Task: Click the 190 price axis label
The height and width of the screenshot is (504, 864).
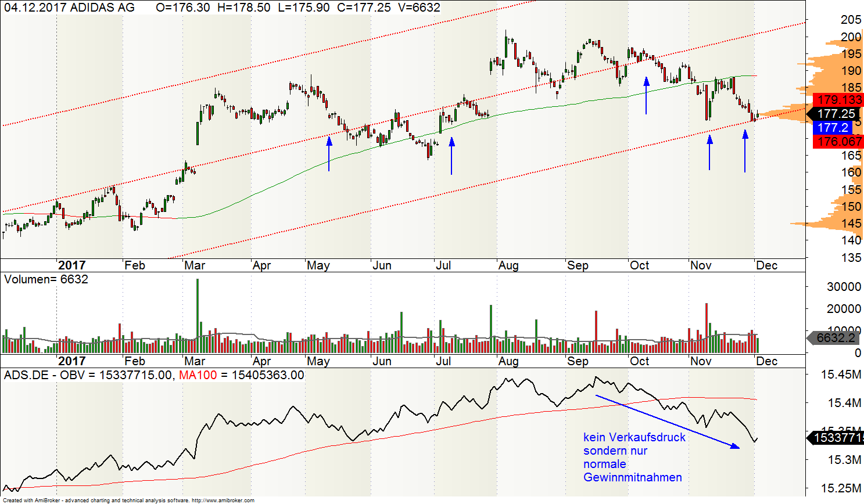Action: pyautogui.click(x=851, y=71)
